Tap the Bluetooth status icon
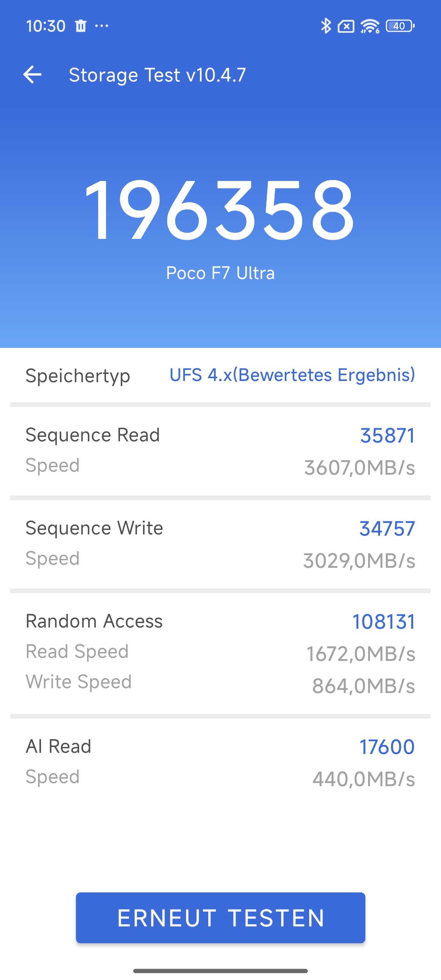Image resolution: width=441 pixels, height=980 pixels. click(326, 26)
